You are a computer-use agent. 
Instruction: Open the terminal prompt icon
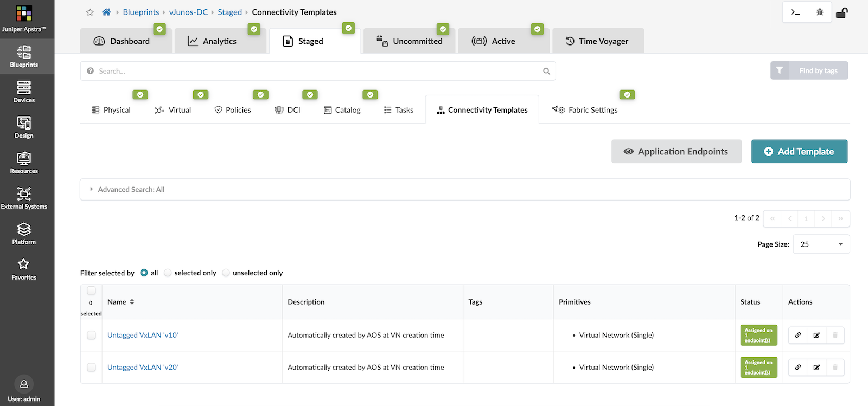tap(795, 12)
